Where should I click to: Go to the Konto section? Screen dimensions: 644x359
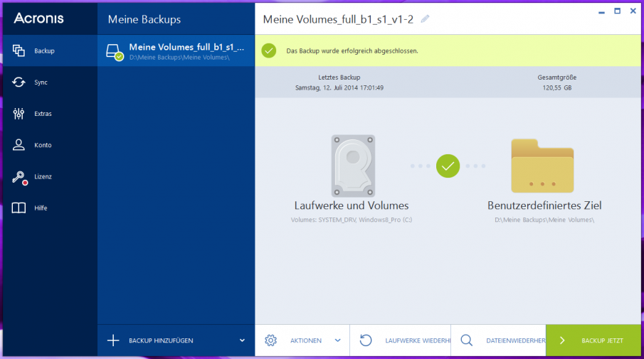[x=50, y=145]
